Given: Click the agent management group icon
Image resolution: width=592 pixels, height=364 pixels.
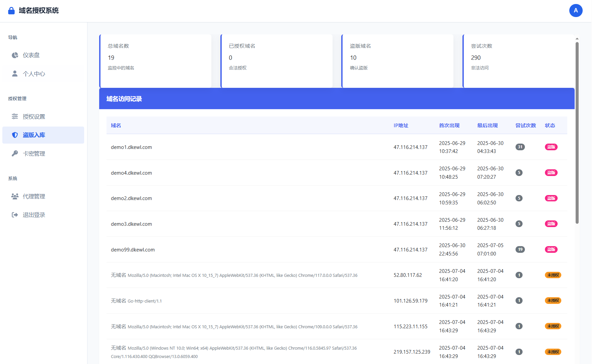Looking at the screenshot, I should (15, 196).
